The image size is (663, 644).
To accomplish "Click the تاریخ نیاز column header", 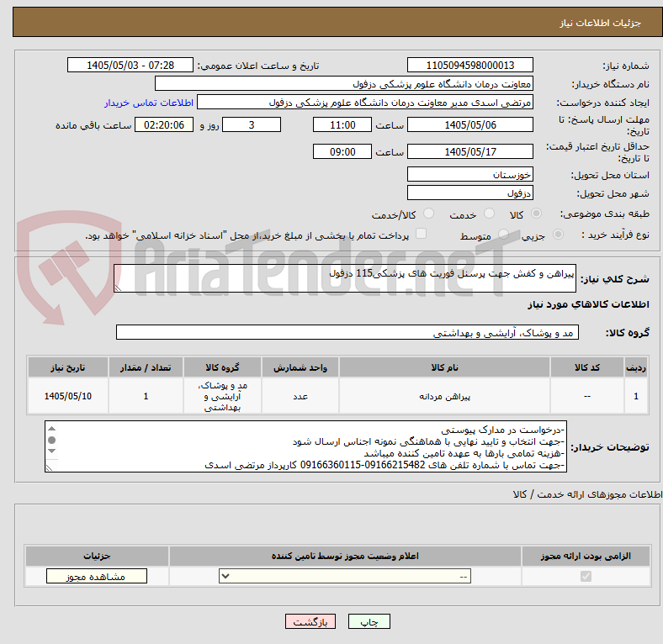I will coord(67,367).
